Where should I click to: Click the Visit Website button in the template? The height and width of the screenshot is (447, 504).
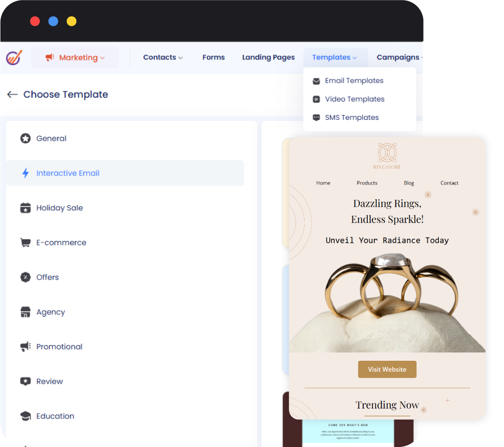click(x=387, y=369)
